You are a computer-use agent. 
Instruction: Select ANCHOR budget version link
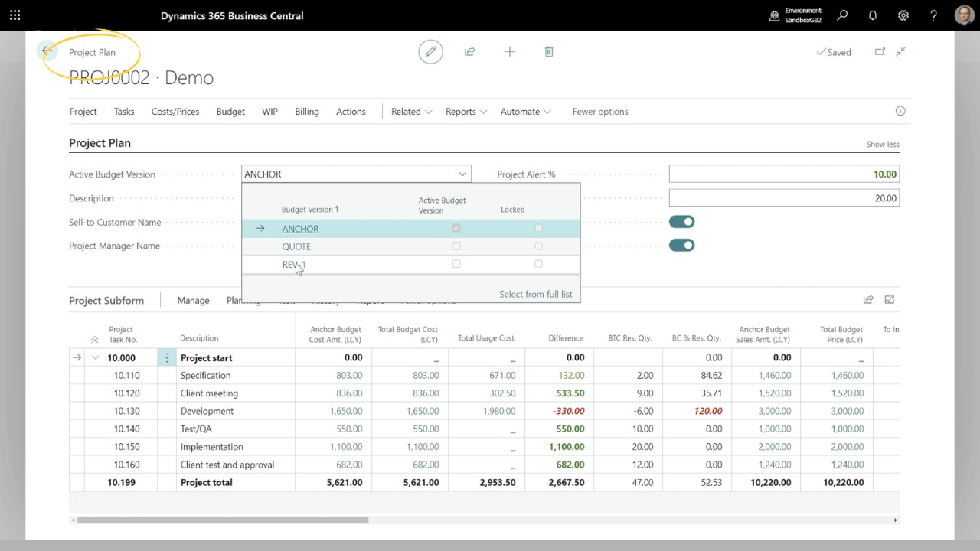point(300,229)
